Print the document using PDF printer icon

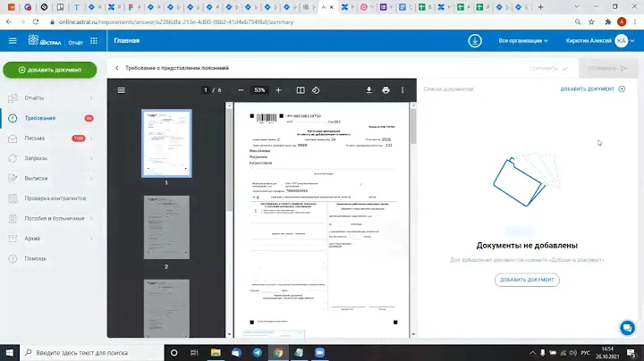point(386,90)
